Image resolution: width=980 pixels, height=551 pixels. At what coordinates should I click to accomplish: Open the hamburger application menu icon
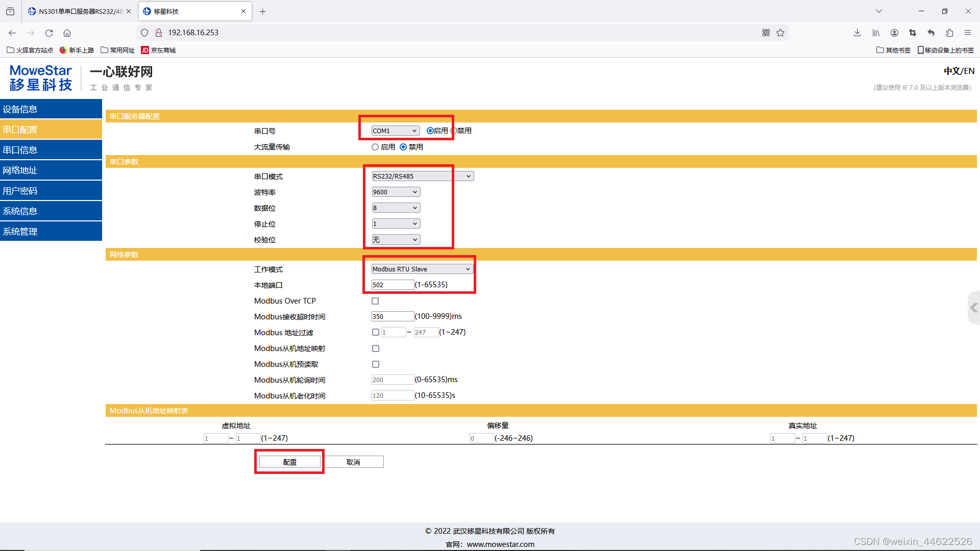coord(968,33)
